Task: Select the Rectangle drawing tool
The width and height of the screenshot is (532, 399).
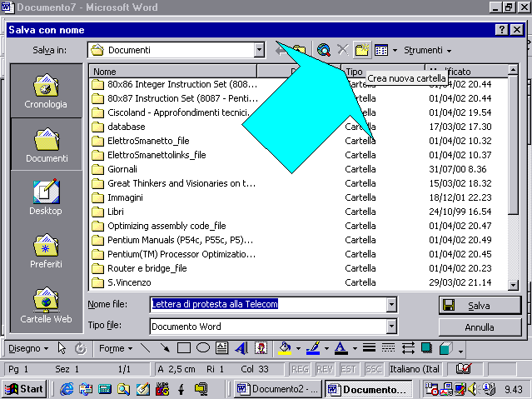Action: coord(184,348)
